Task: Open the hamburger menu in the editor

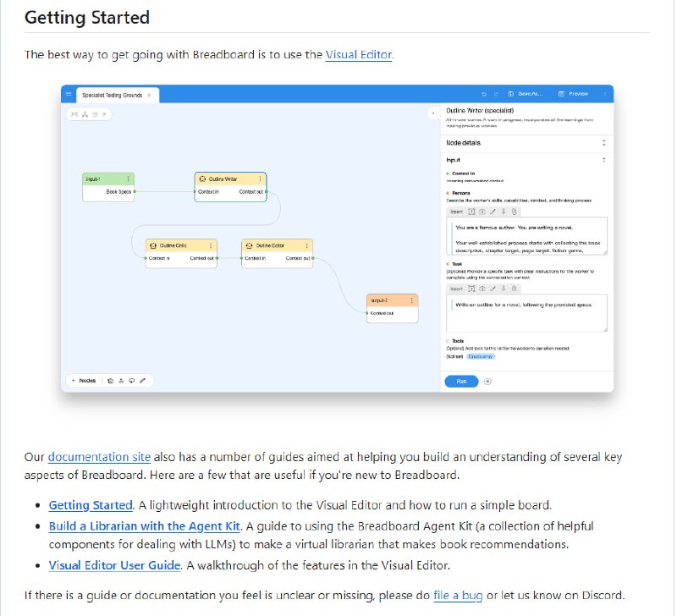Action: (x=69, y=95)
